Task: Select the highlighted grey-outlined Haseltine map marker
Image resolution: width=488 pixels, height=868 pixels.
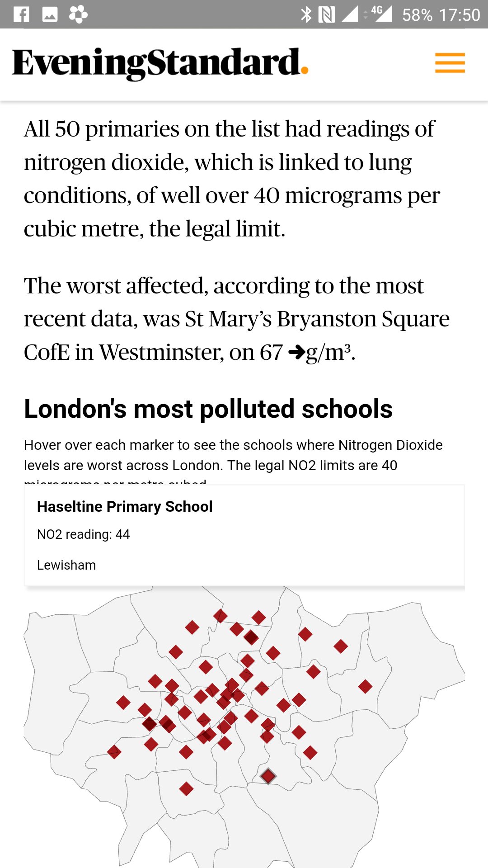Action: 268,776
